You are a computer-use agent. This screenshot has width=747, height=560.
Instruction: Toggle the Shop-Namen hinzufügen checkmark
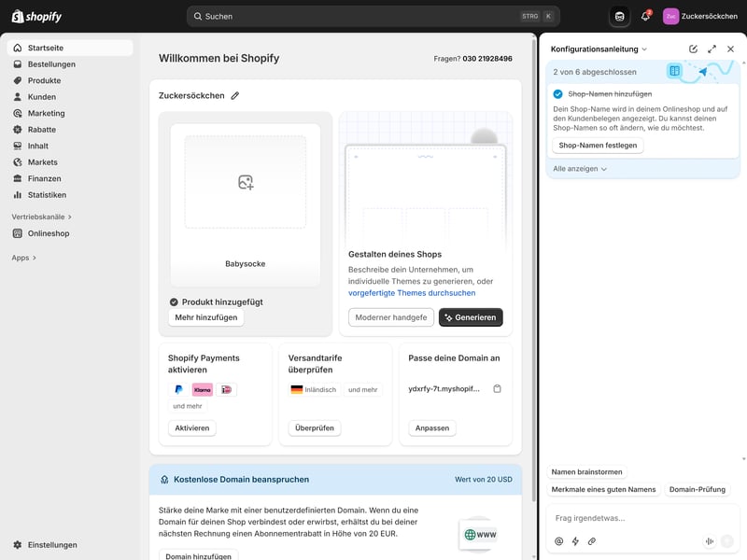(x=557, y=94)
